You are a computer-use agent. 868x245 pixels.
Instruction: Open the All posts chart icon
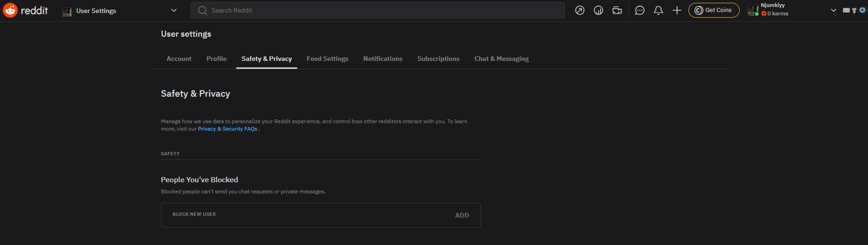(x=598, y=10)
